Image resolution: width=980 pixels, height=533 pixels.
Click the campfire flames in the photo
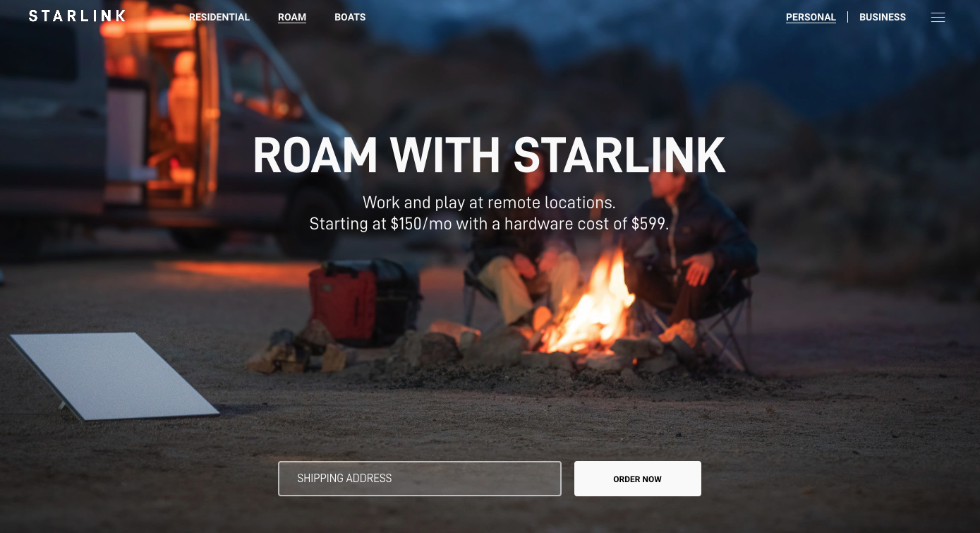[x=589, y=304]
